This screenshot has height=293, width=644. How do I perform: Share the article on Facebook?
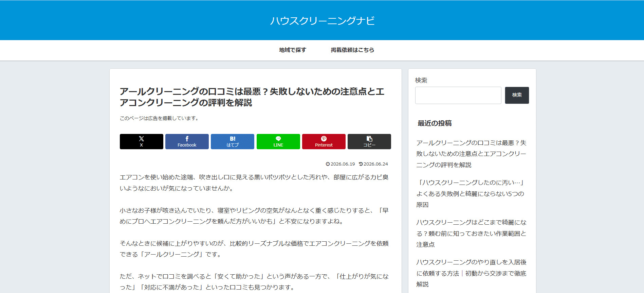187,141
